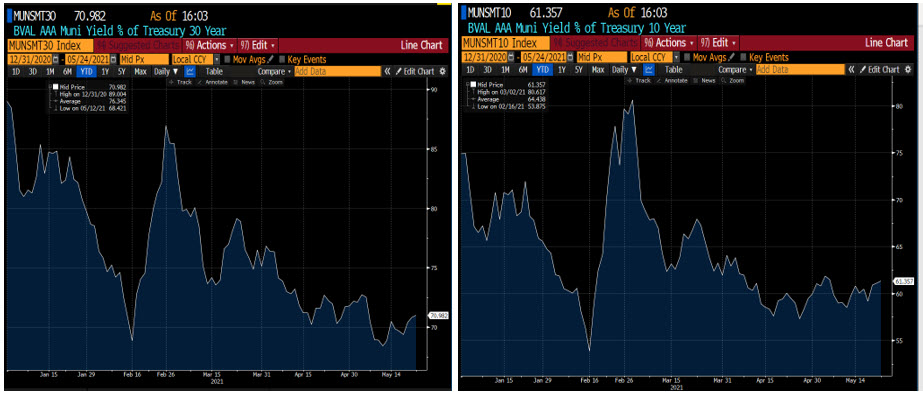Click Mid Px field in MUNSMT30 chart
This screenshot has height=396, width=923.
point(143,59)
